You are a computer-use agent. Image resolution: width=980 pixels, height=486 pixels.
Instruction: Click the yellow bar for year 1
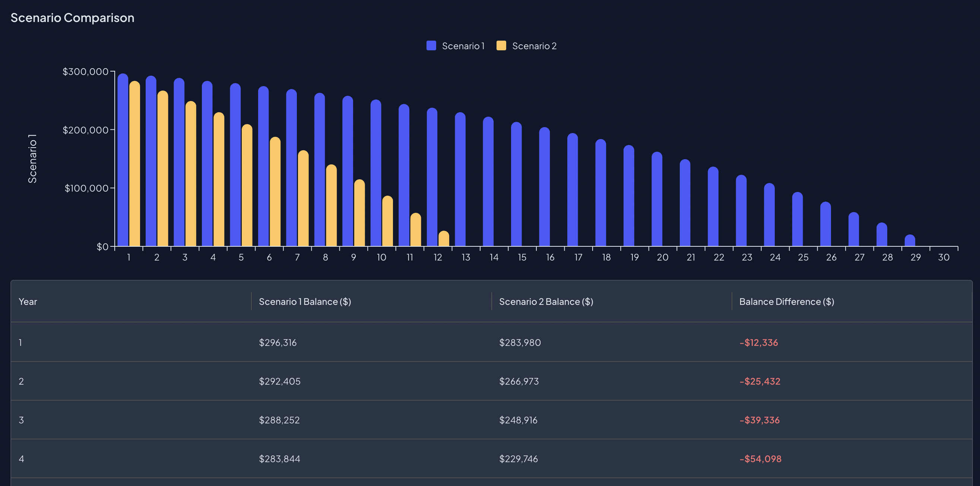click(135, 164)
